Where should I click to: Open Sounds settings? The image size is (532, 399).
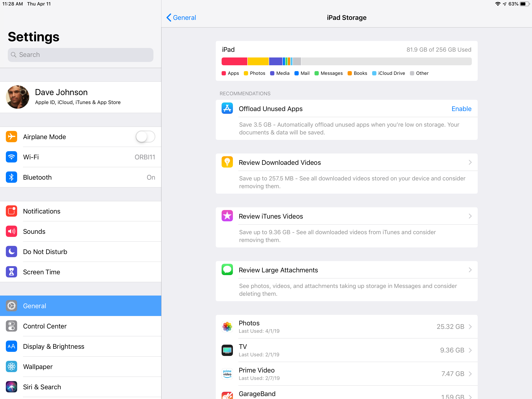click(81, 231)
